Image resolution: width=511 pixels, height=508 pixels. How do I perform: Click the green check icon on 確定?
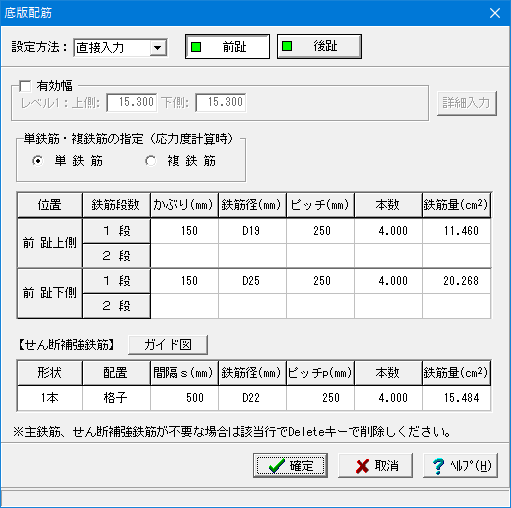pyautogui.click(x=276, y=466)
